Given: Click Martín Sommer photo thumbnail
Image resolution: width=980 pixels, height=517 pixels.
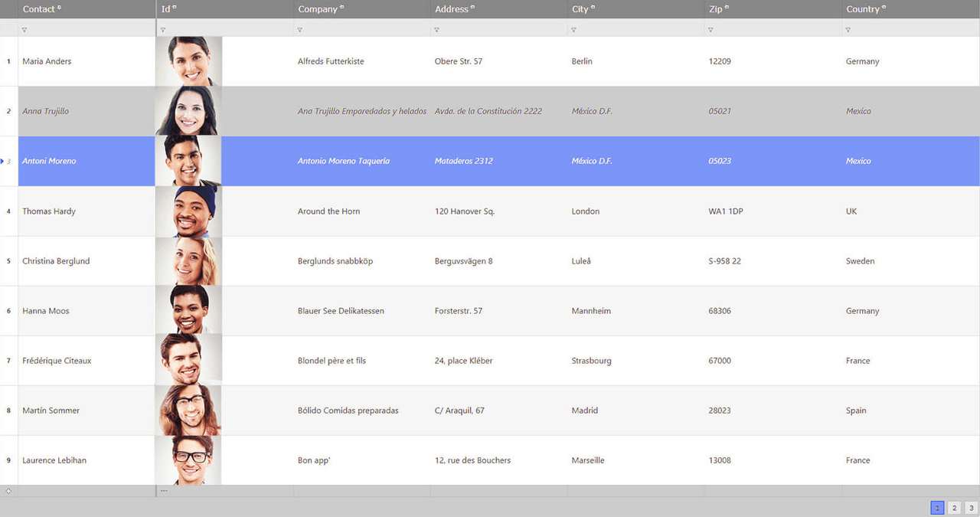Looking at the screenshot, I should 188,411.
